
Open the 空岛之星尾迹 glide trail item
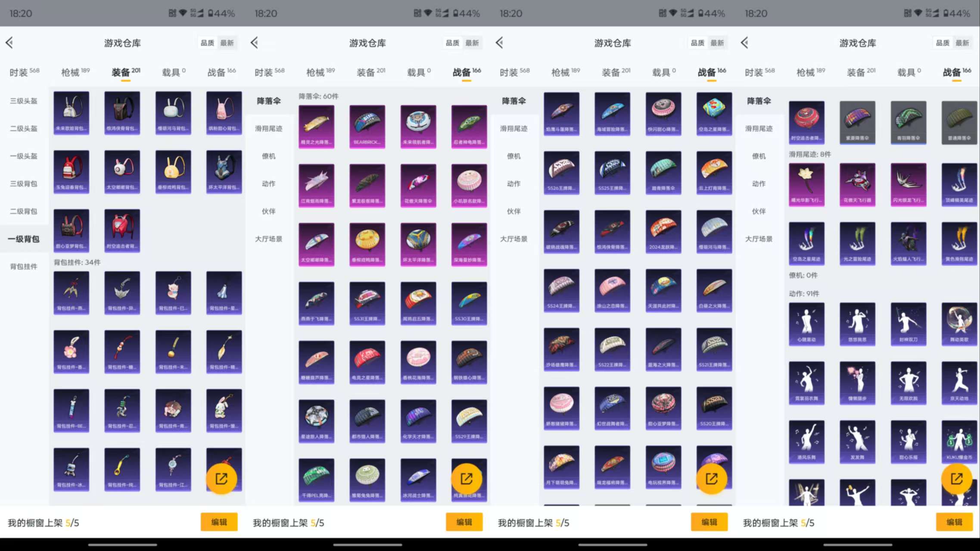coord(806,243)
